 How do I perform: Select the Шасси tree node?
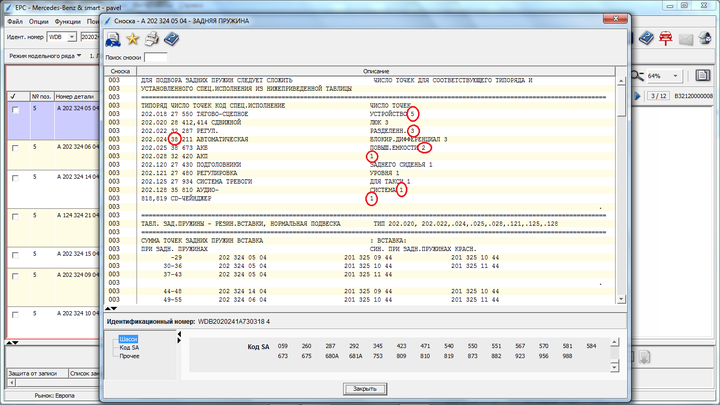(x=128, y=339)
